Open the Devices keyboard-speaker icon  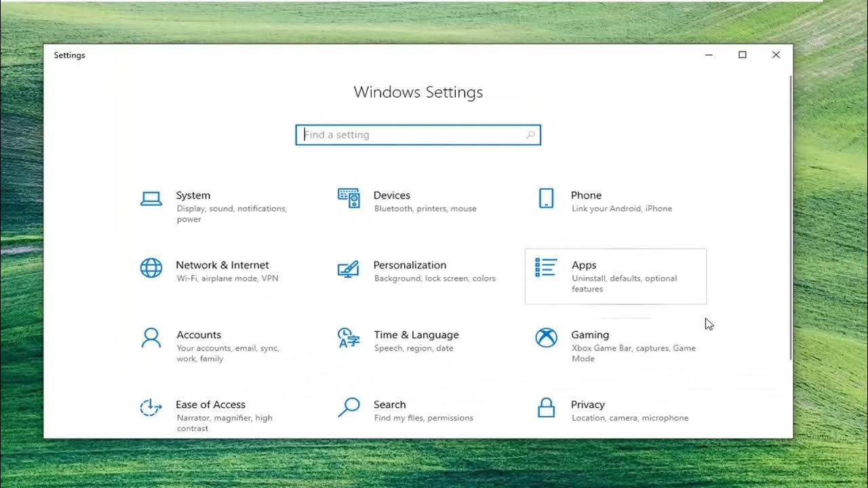coord(349,199)
